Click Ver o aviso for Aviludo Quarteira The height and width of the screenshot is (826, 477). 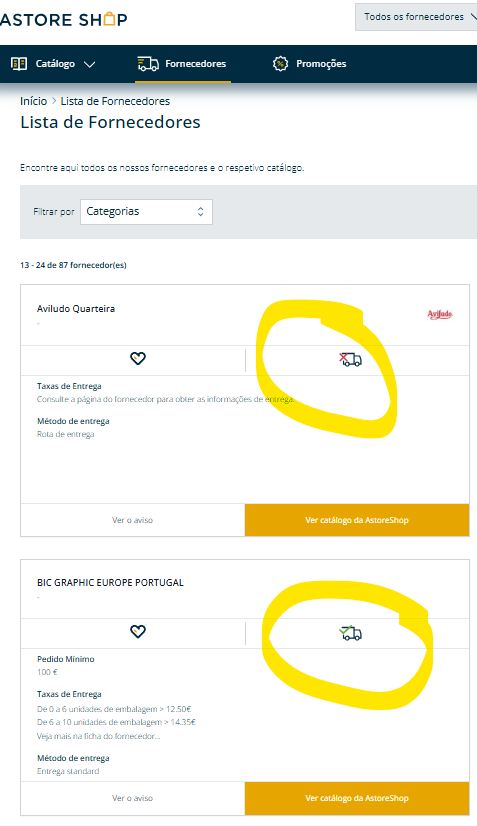point(132,520)
